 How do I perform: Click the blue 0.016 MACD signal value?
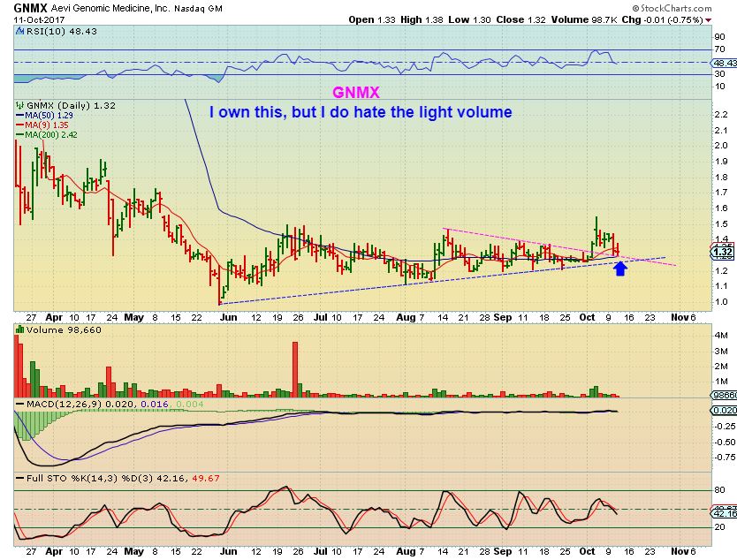(155, 405)
